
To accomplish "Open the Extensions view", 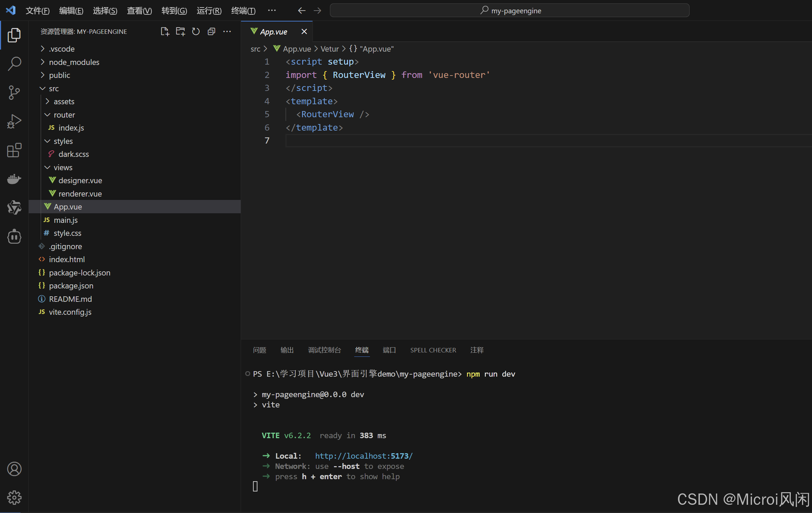I will point(14,150).
